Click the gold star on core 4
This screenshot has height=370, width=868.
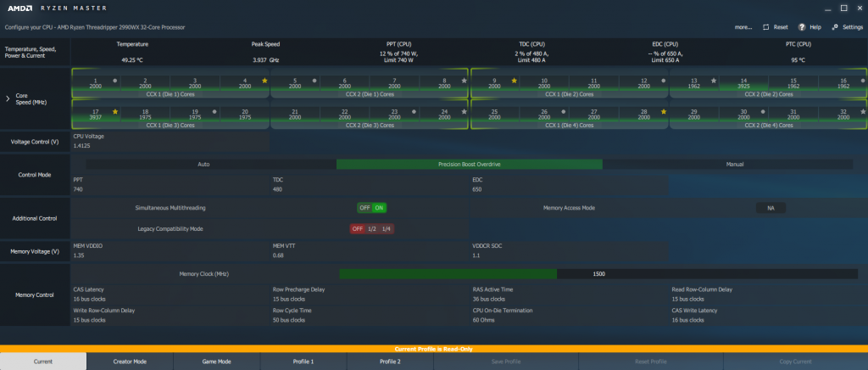(x=264, y=81)
